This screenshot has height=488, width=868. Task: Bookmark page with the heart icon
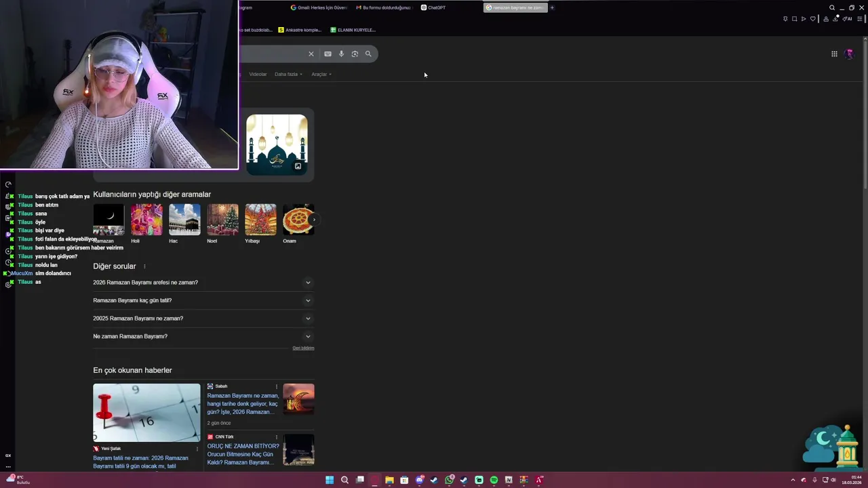click(813, 19)
